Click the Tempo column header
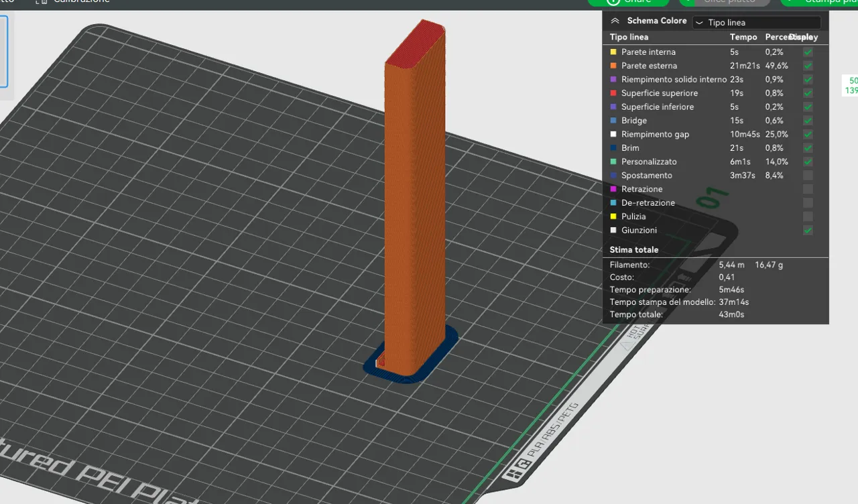The width and height of the screenshot is (858, 504). pyautogui.click(x=743, y=38)
